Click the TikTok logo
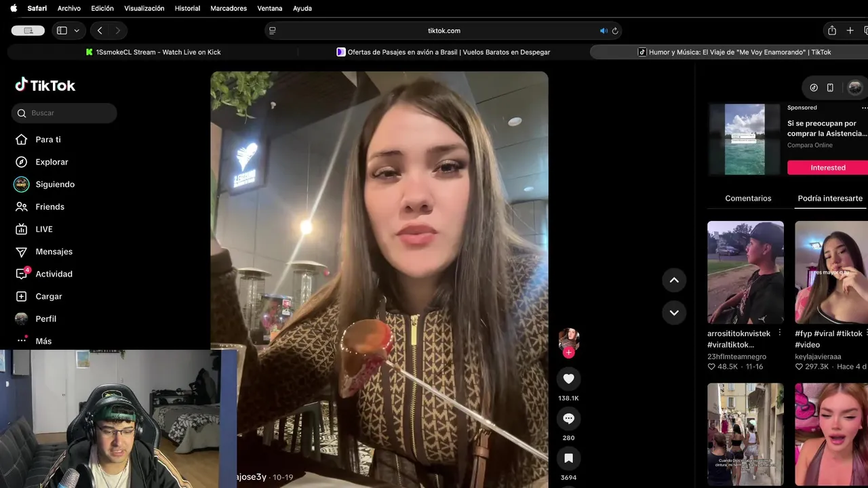Screen dimensions: 868x488 [x=45, y=85]
